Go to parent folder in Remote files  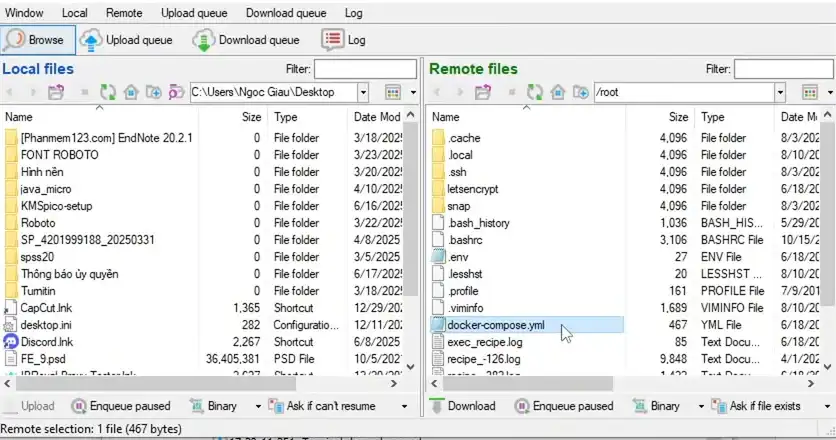483,92
